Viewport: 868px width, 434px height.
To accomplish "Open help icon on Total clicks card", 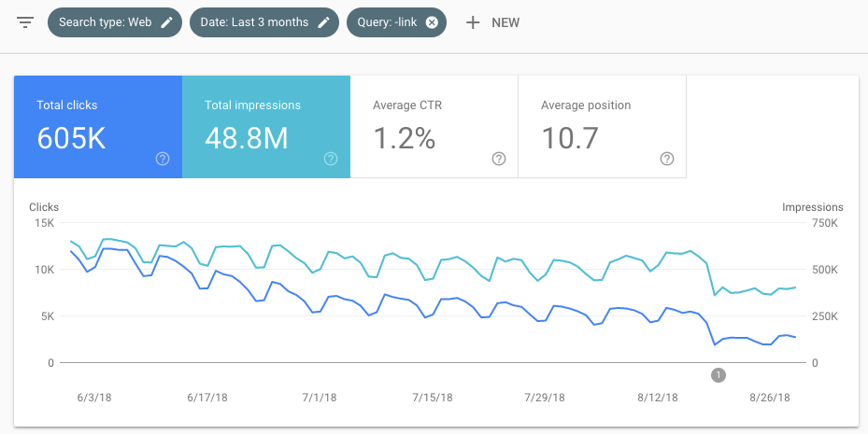I will 163,159.
